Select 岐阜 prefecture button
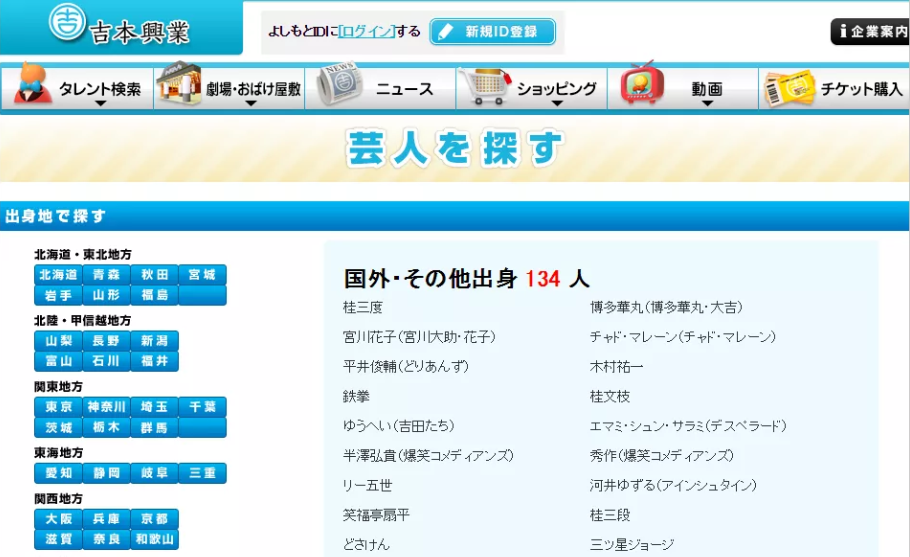Viewport: 910px width, 557px height. [x=154, y=473]
